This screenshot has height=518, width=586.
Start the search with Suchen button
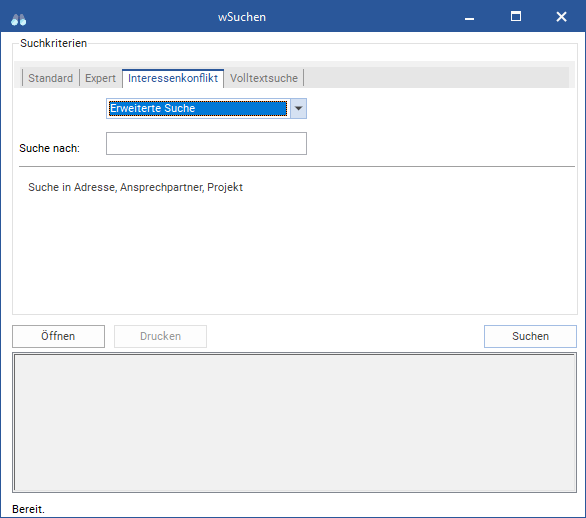pos(530,336)
